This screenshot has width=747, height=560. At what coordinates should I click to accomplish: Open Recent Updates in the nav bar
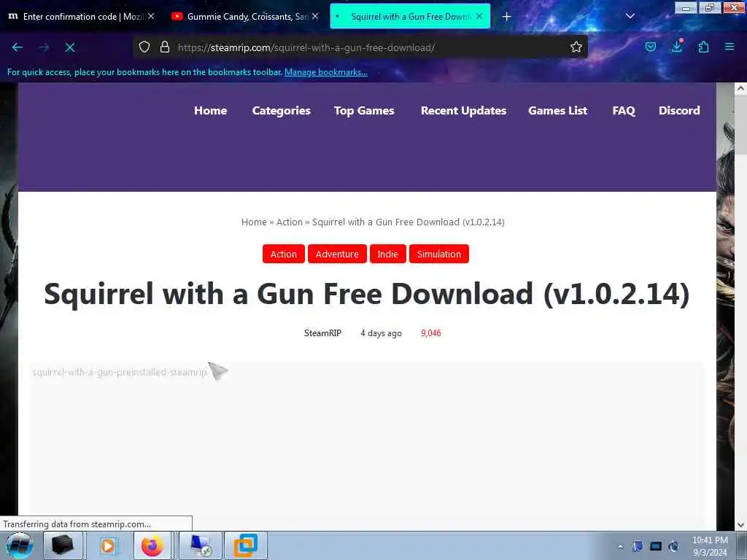463,111
